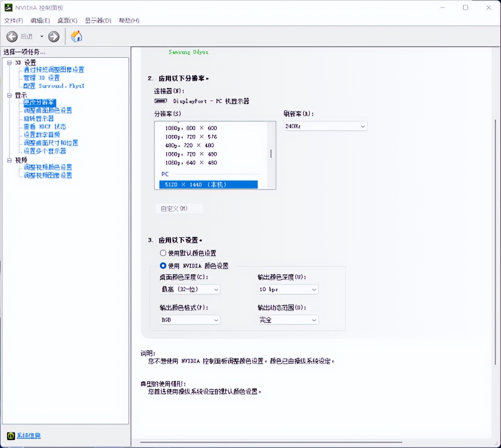Open the 输出颜色格式 RGB dropdown
Viewport: 501px width, 448px height.
click(190, 320)
